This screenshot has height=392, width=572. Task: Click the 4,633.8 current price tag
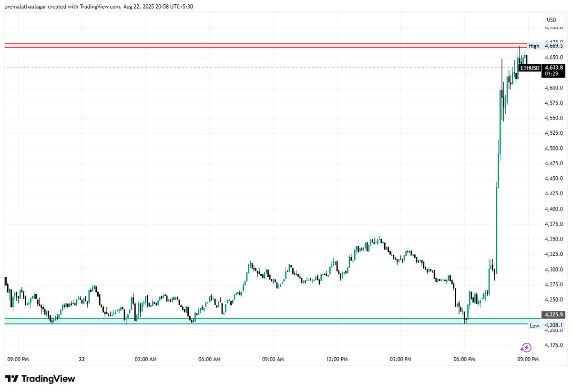[553, 68]
